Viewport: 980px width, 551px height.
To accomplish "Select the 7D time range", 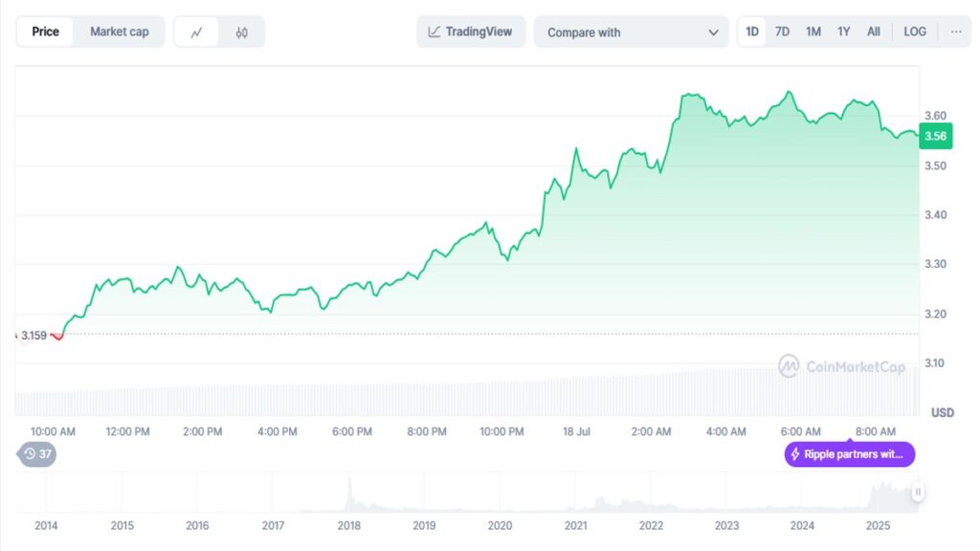I will point(782,32).
